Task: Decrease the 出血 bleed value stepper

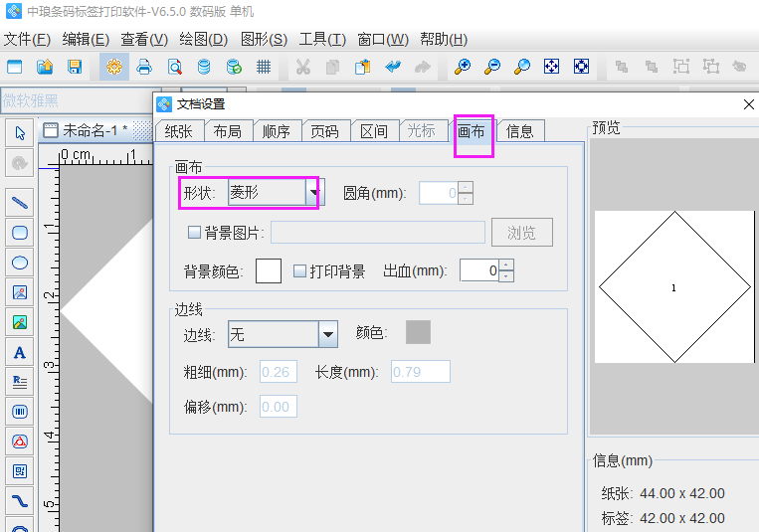Action: click(506, 275)
